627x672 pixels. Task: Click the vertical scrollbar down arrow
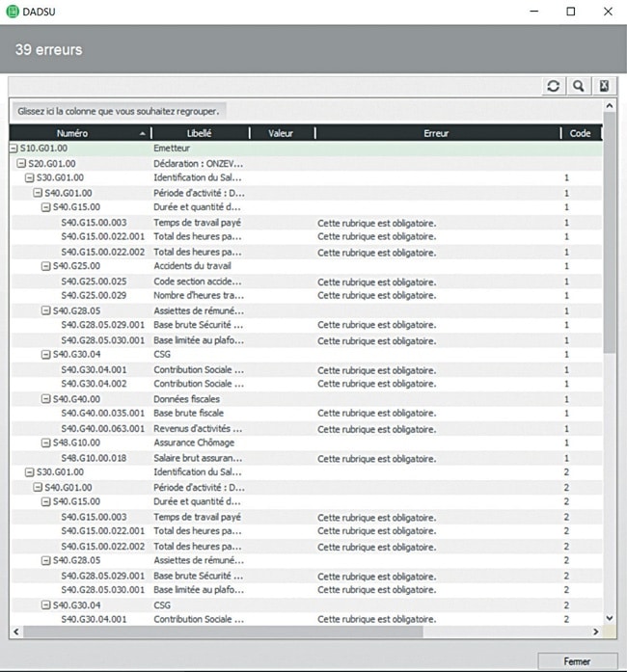click(x=610, y=618)
